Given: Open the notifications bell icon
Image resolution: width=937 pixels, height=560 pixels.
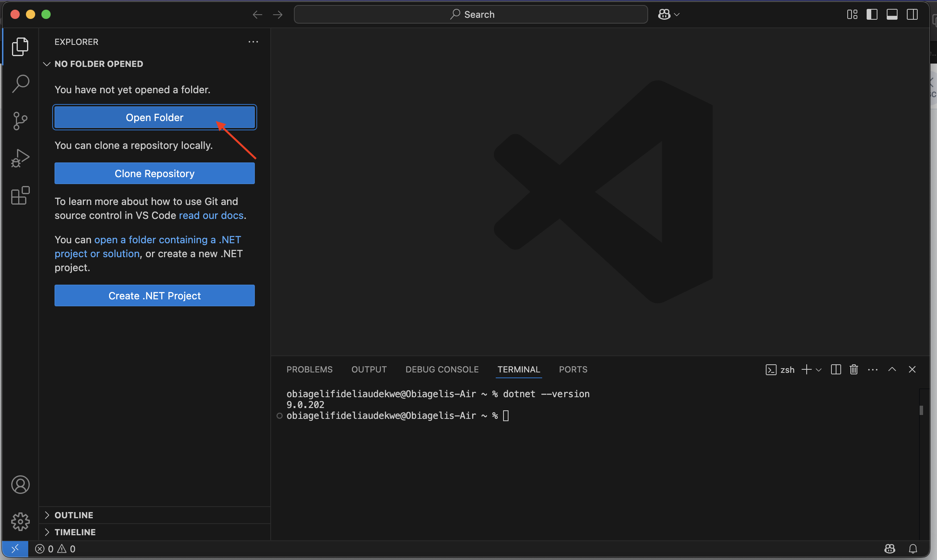Looking at the screenshot, I should [913, 549].
